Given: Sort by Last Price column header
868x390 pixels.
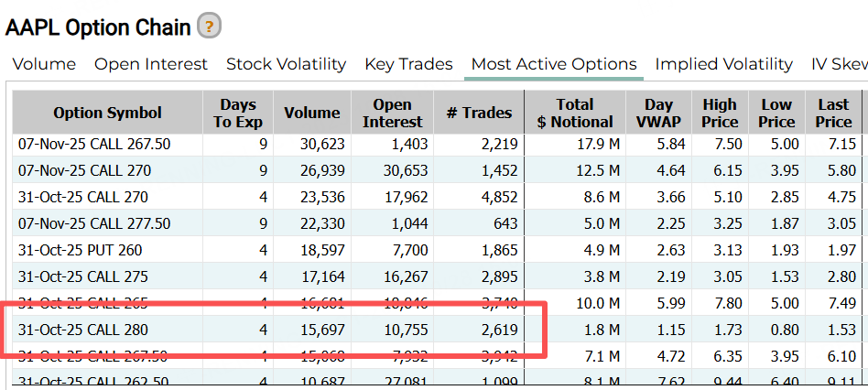Looking at the screenshot, I should [833, 113].
